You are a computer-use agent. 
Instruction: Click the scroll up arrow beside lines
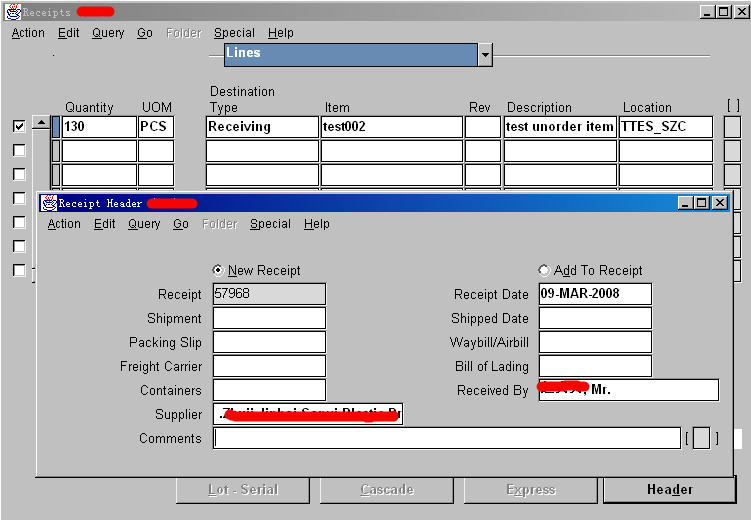click(41, 123)
